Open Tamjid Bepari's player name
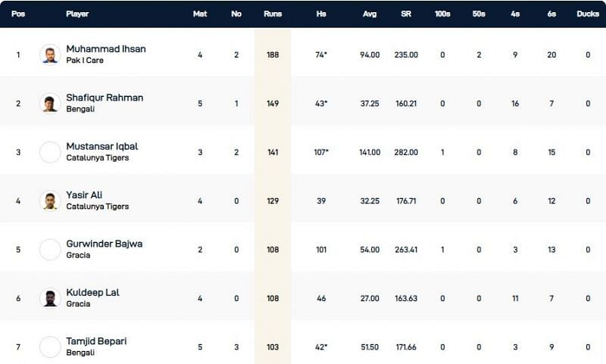Image resolution: width=606 pixels, height=364 pixels. click(97, 341)
